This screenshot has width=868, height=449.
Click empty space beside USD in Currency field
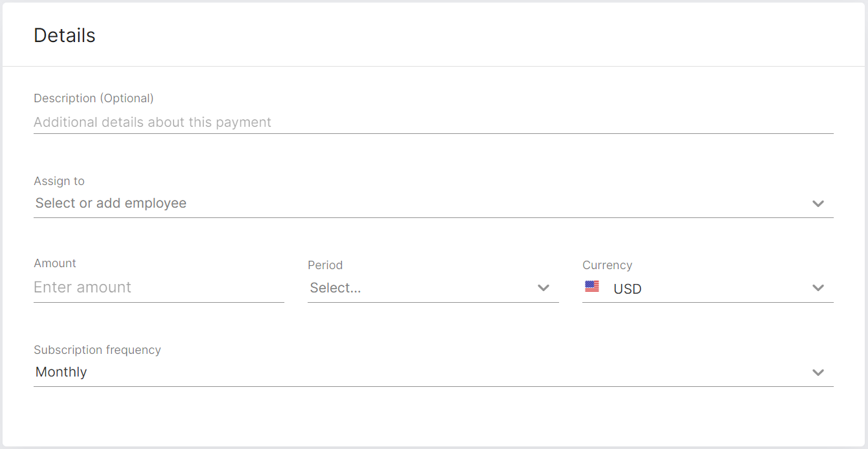724,289
